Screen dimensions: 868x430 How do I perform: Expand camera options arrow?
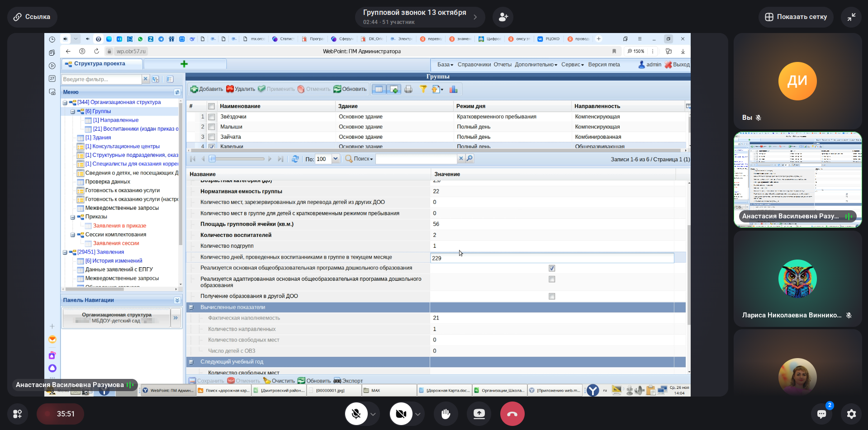(418, 414)
